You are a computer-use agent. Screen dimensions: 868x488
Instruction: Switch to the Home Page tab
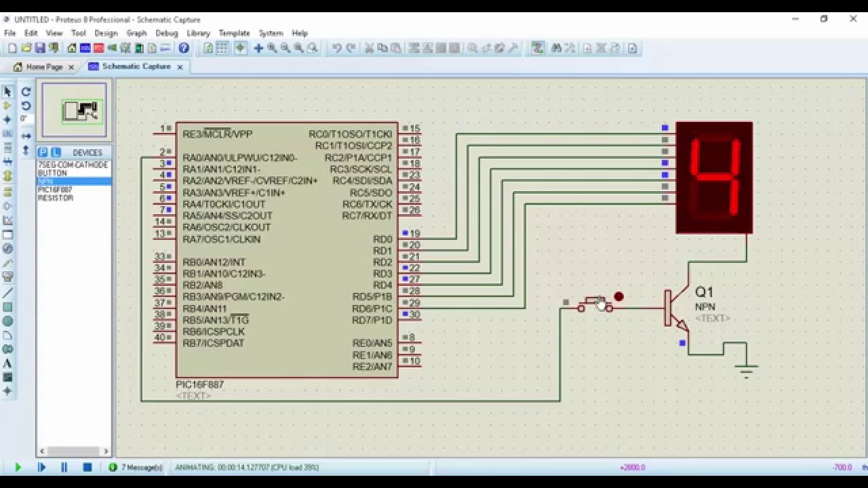(x=44, y=67)
